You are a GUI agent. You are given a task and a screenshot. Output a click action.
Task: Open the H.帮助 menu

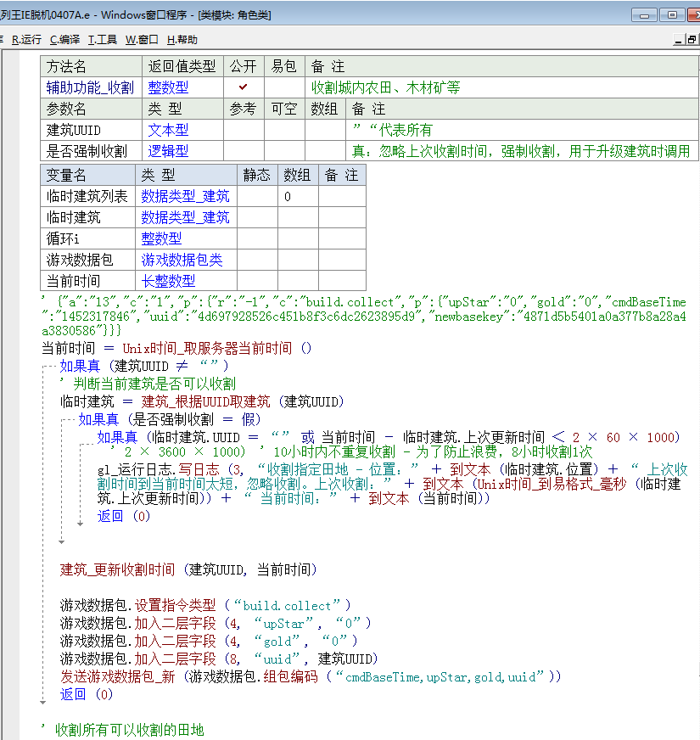[x=182, y=39]
